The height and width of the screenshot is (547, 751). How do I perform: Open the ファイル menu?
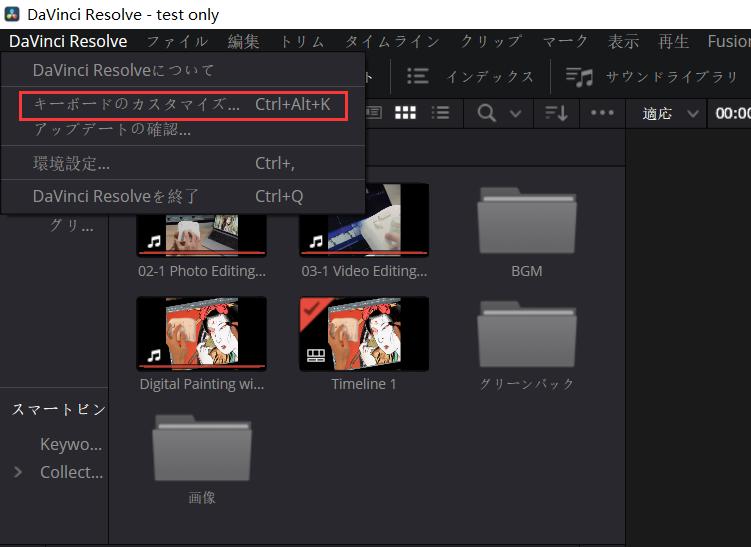[177, 42]
